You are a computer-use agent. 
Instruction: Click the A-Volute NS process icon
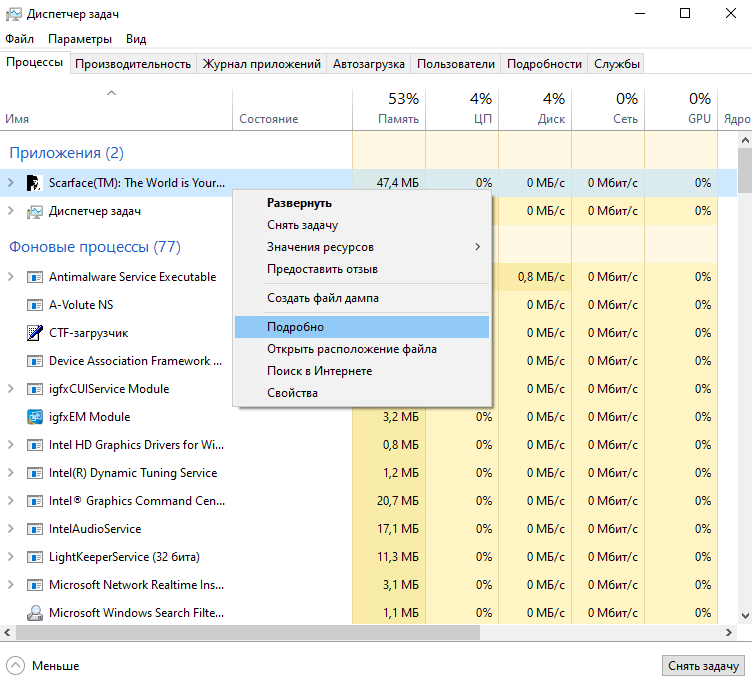pyautogui.click(x=34, y=305)
